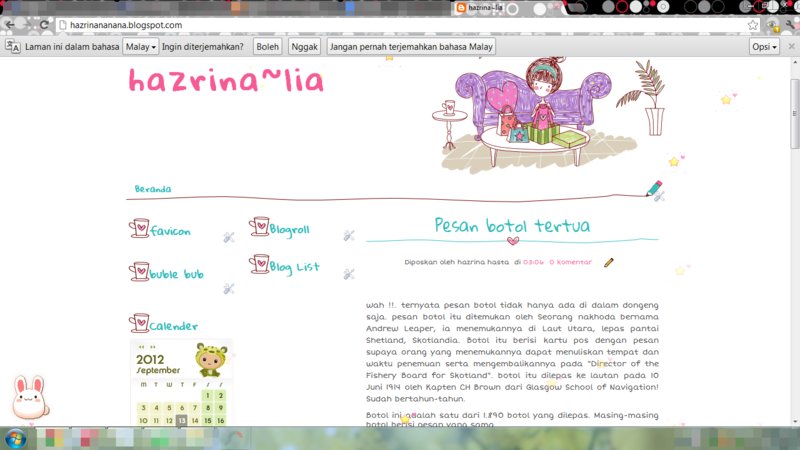Screen dimensions: 800x450
Task: Click the wrench edit icon beside Blogroll widget
Action: click(x=349, y=236)
